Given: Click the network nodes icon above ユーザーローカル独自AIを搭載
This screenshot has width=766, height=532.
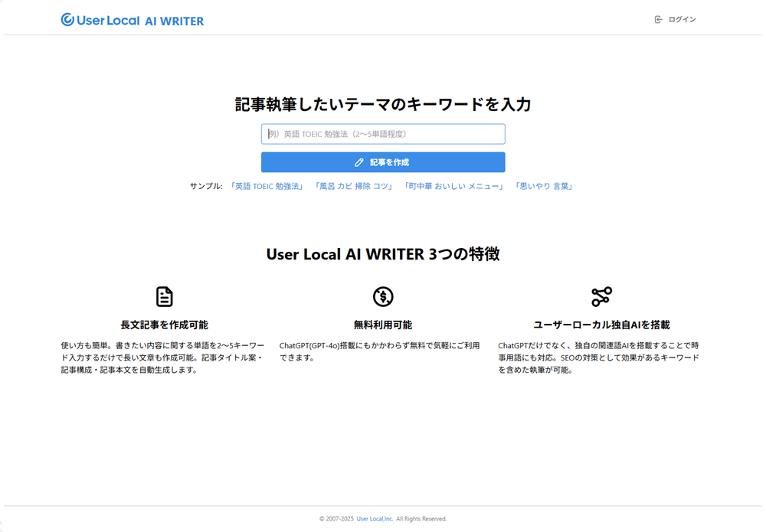Looking at the screenshot, I should (x=601, y=296).
